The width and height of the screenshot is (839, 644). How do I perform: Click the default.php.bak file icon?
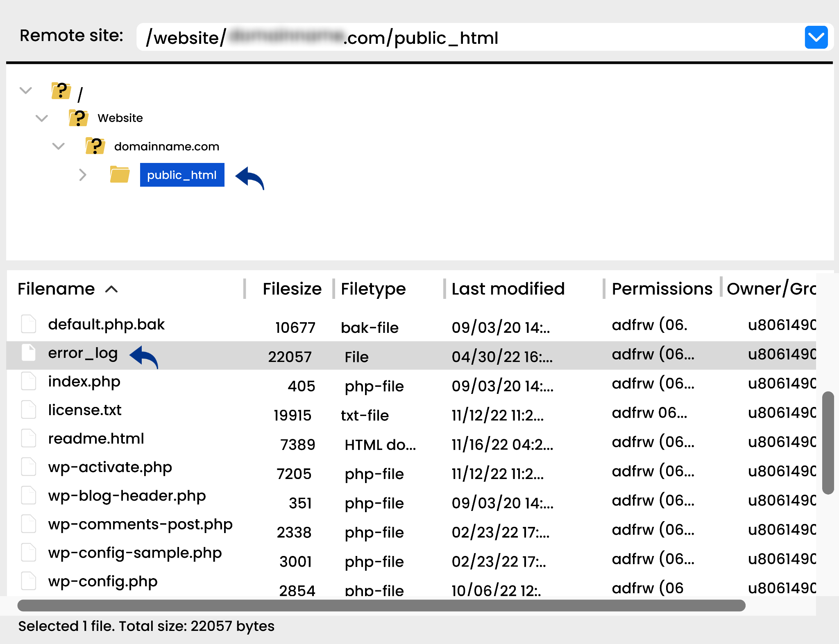(29, 324)
